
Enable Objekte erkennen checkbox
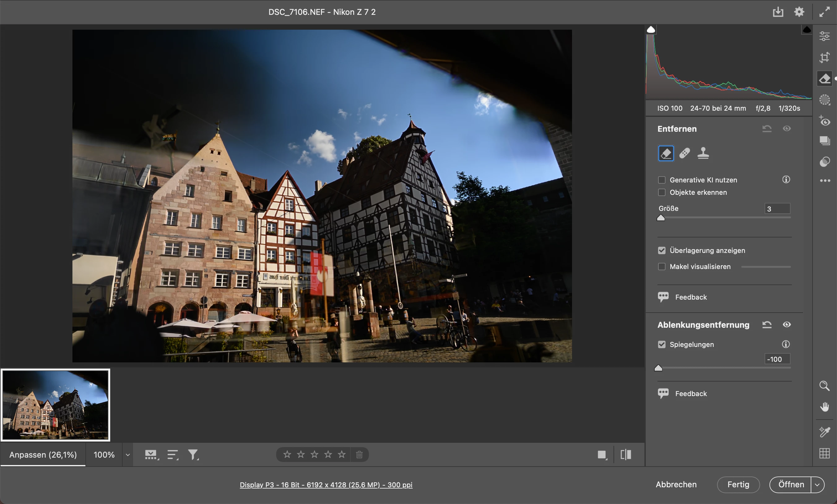click(x=662, y=192)
